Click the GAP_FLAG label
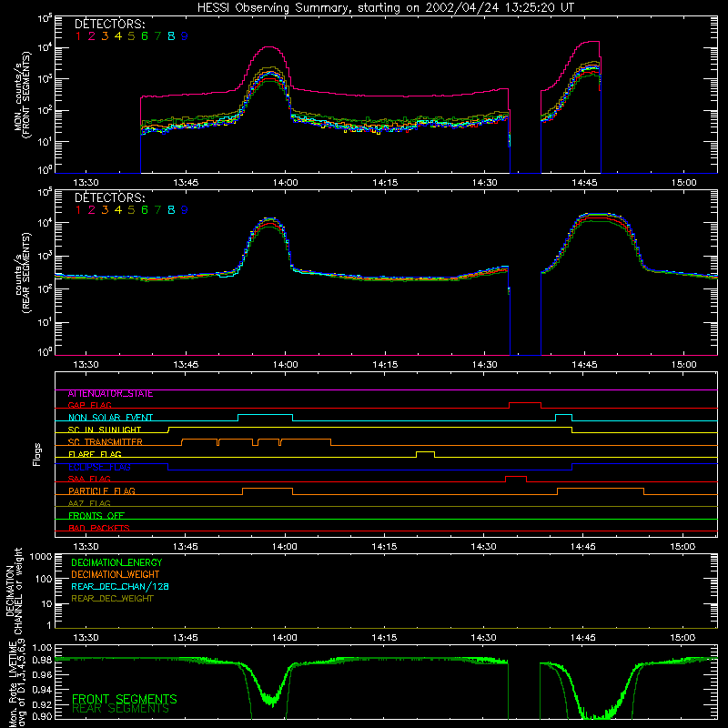 click(x=89, y=405)
